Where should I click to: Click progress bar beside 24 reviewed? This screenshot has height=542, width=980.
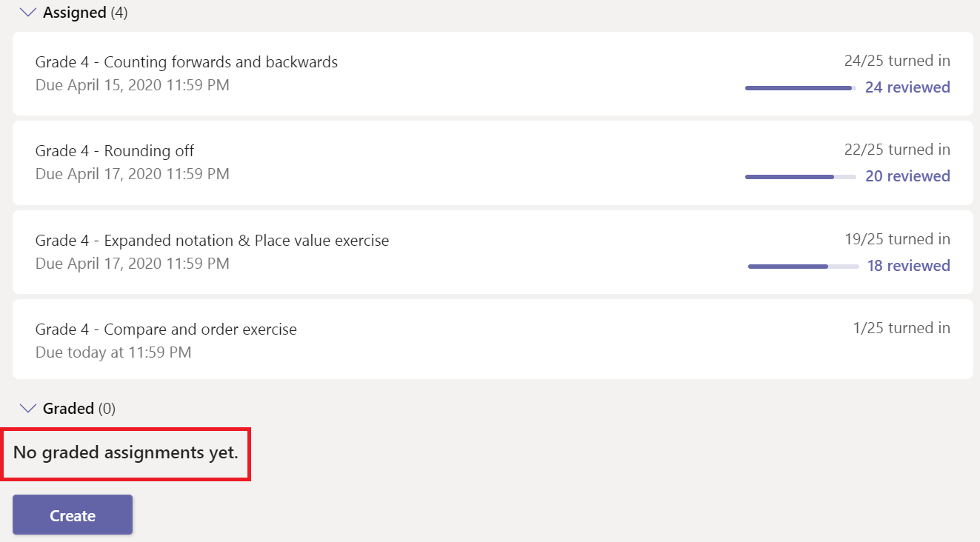801,88
